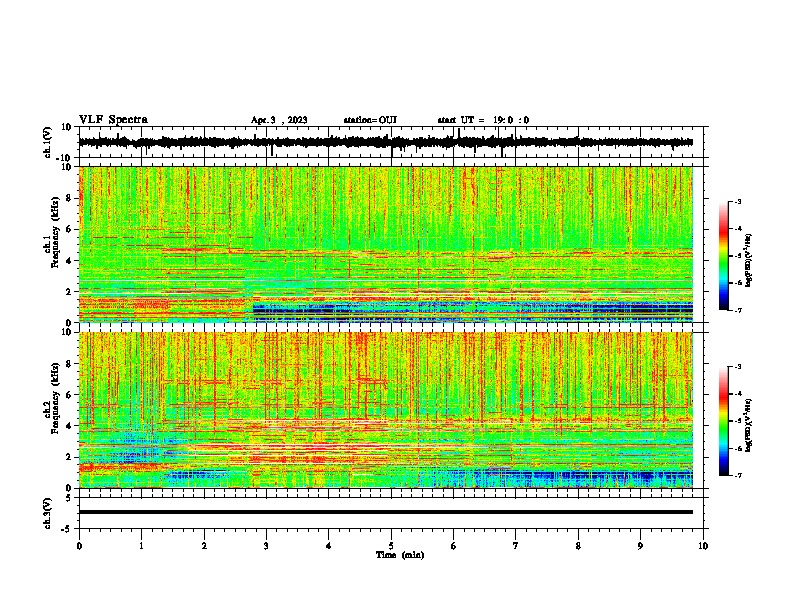This screenshot has width=792, height=612.
Task: Click the ch.2 colorbar log(PSD) label
Action: [x=749, y=425]
